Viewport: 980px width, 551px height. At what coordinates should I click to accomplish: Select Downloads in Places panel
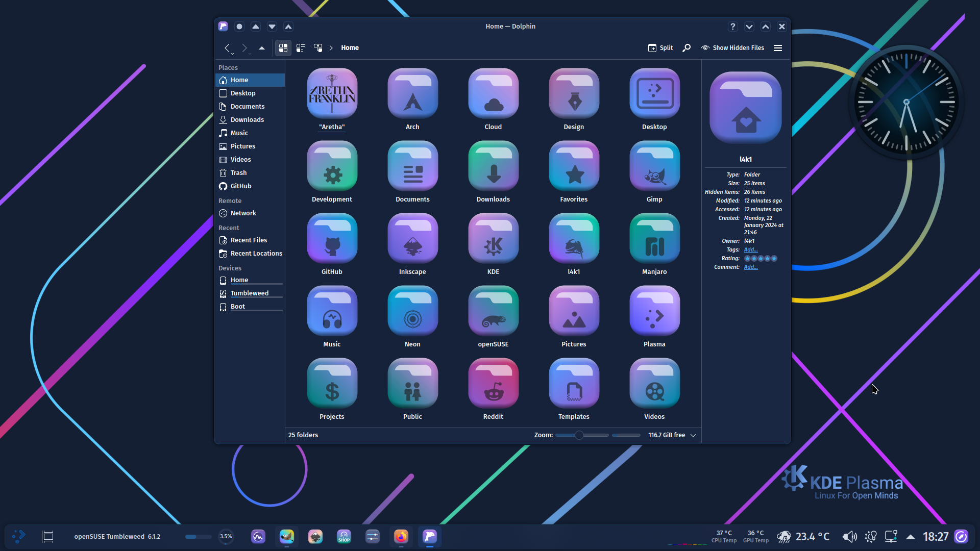(250, 120)
